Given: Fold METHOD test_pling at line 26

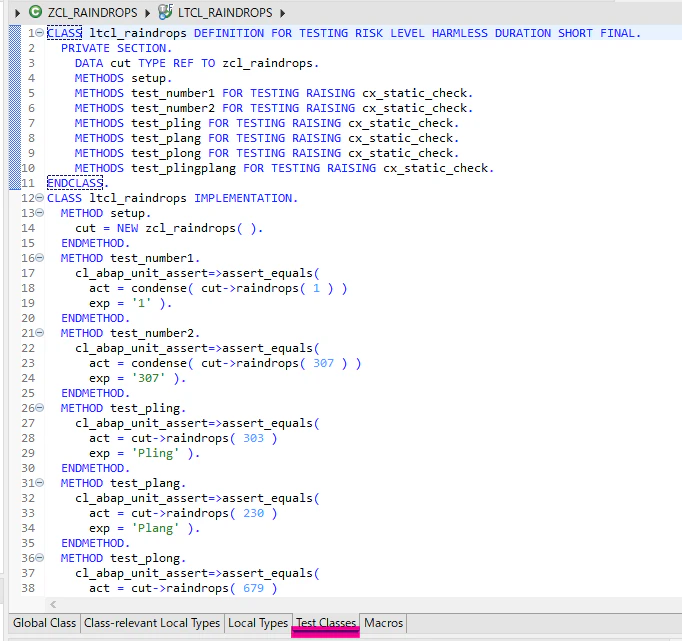Looking at the screenshot, I should 40,408.
